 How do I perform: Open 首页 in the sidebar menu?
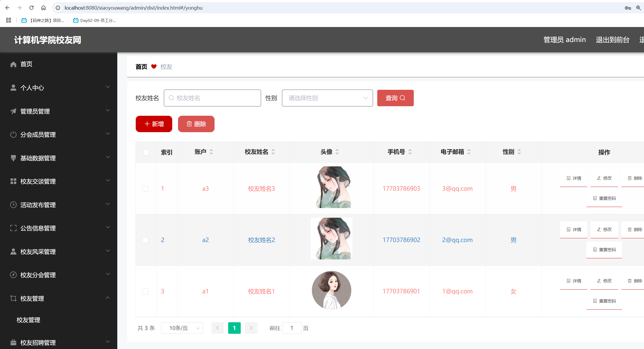click(59, 64)
